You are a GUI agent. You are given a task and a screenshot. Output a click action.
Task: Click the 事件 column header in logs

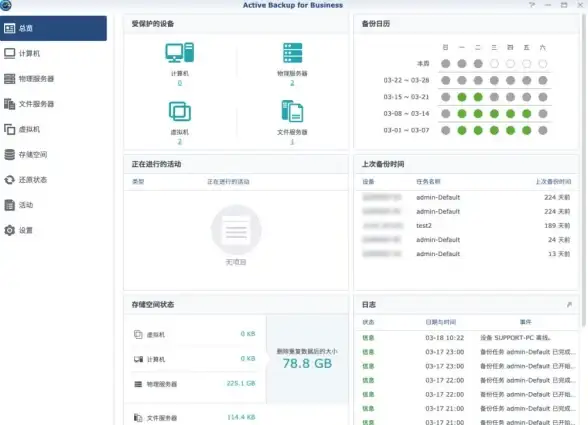tap(525, 322)
